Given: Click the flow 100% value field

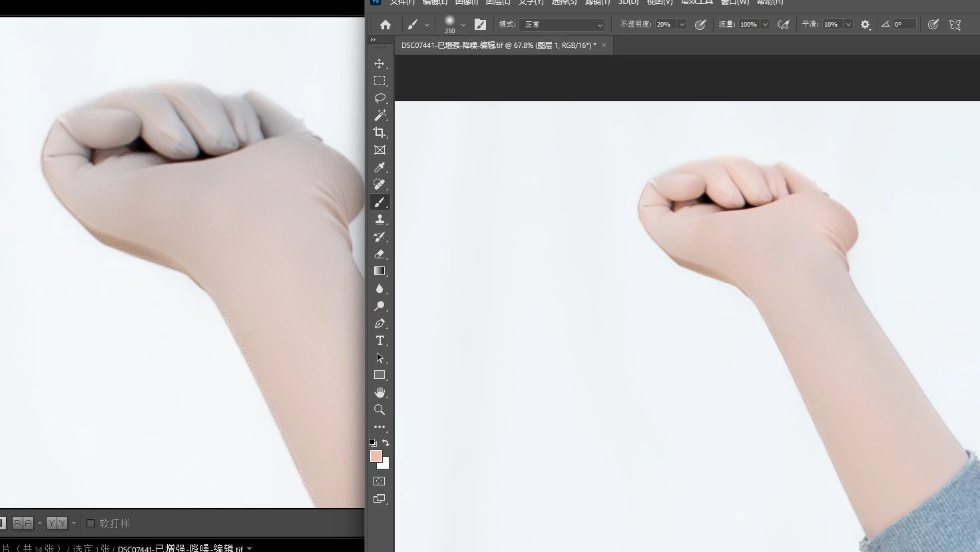Looking at the screenshot, I should 749,25.
